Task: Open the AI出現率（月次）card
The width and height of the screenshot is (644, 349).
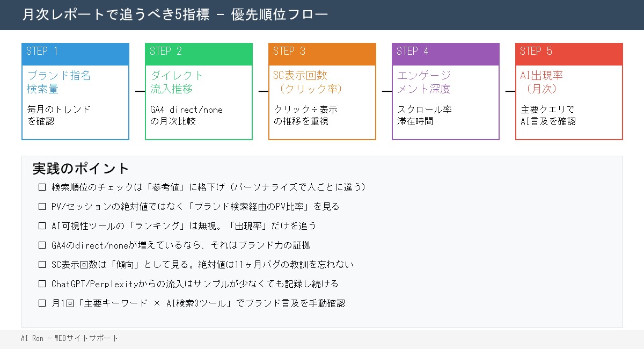Action: [x=569, y=102]
